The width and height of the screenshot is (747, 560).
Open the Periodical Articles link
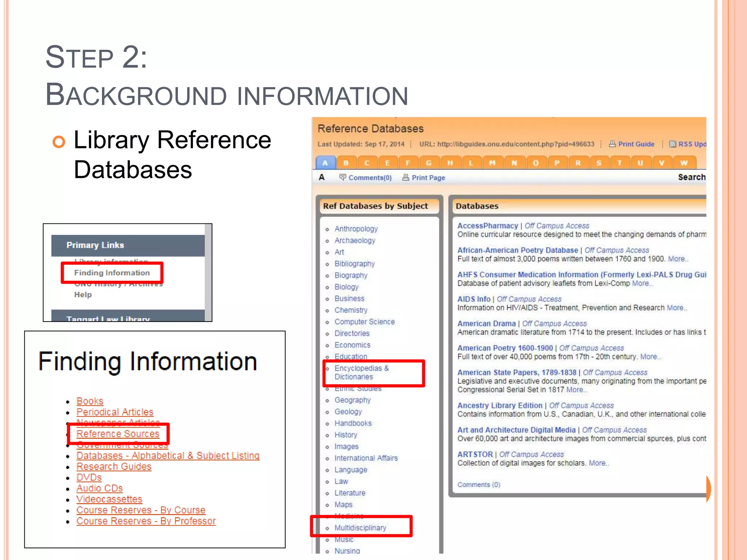(115, 412)
